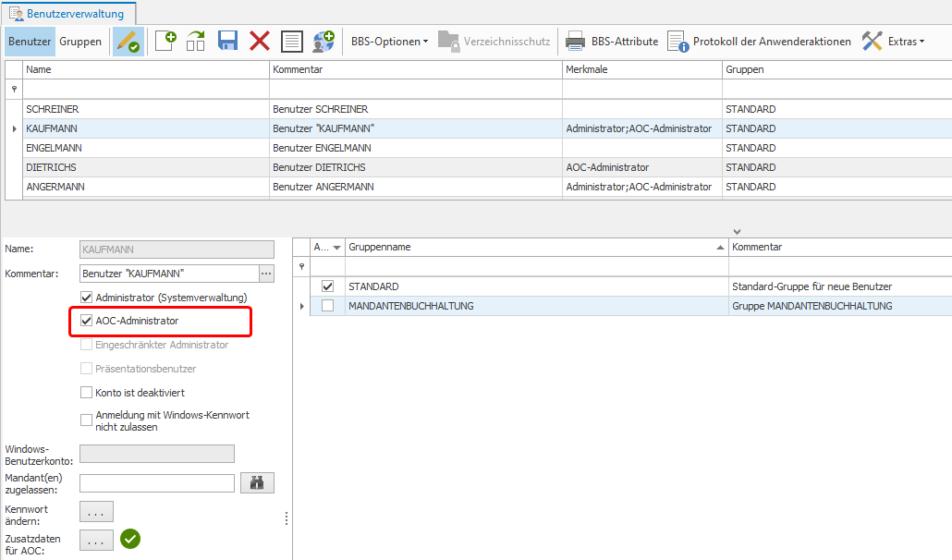Select the Benutzerverwaltung tab
952x560 pixels.
pos(68,13)
